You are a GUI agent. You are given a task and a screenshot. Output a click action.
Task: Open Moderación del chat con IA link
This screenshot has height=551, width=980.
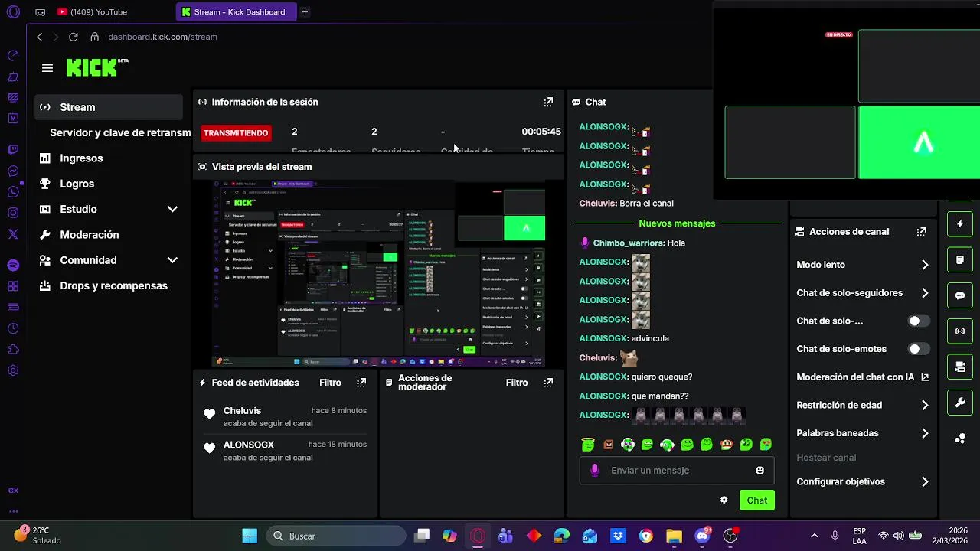pyautogui.click(x=863, y=377)
